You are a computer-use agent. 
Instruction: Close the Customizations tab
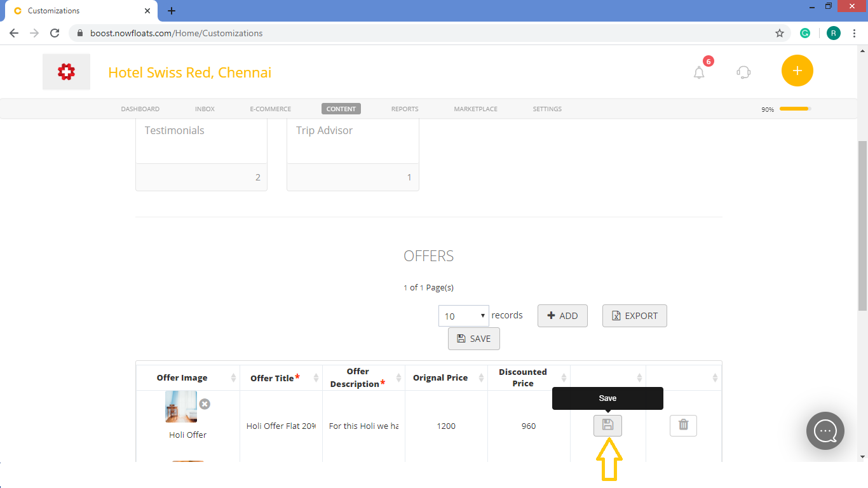tap(147, 11)
